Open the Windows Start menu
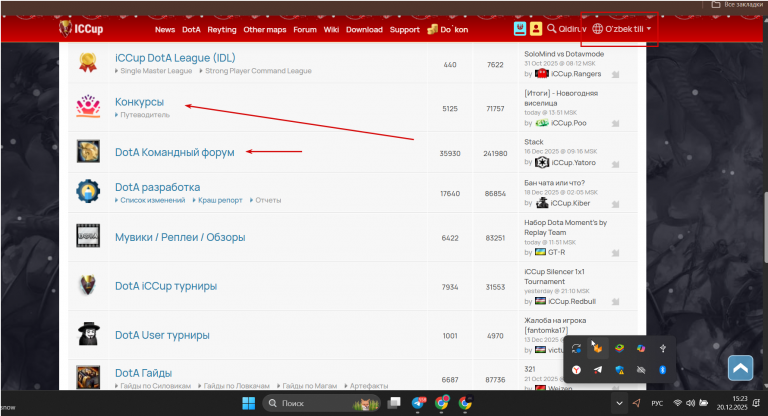Screen dimensions: 768x416 click(249, 403)
